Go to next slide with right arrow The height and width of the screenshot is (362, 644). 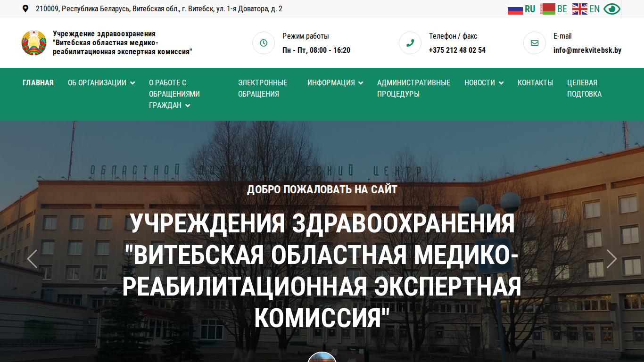(x=611, y=259)
